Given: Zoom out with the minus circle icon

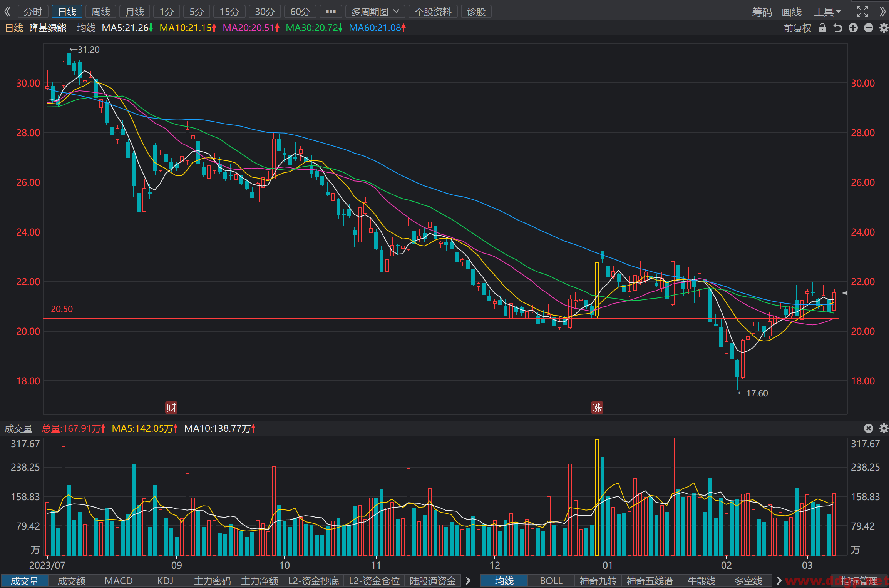Looking at the screenshot, I should [x=869, y=28].
